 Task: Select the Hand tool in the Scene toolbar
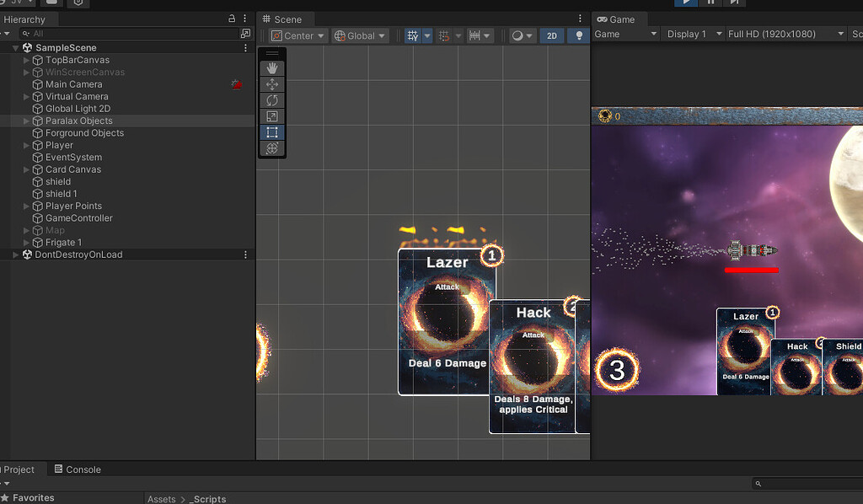[x=271, y=67]
